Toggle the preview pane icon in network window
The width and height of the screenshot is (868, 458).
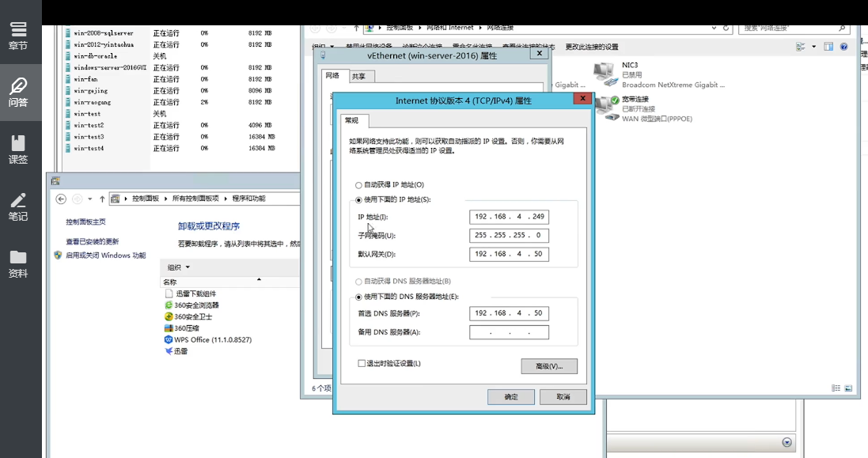pos(828,47)
